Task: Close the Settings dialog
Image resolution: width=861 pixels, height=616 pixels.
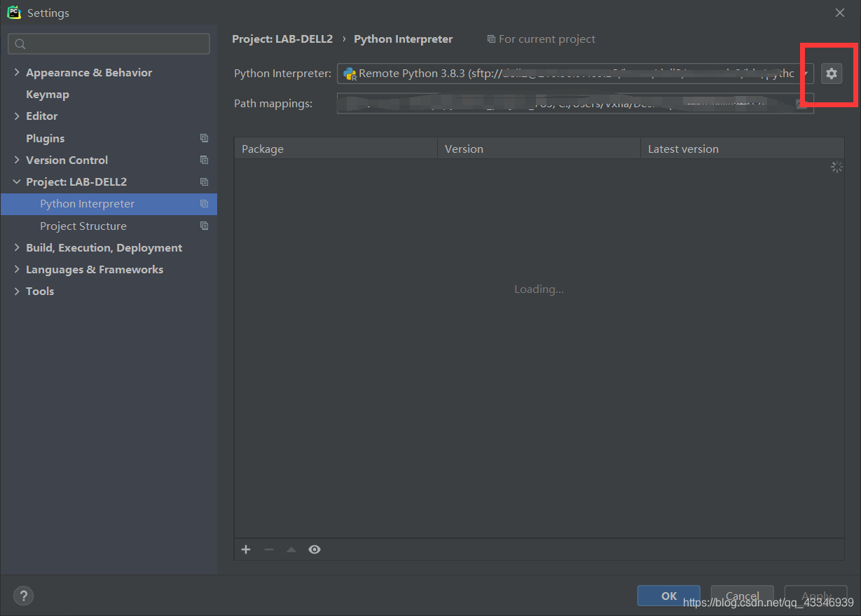Action: pyautogui.click(x=840, y=13)
